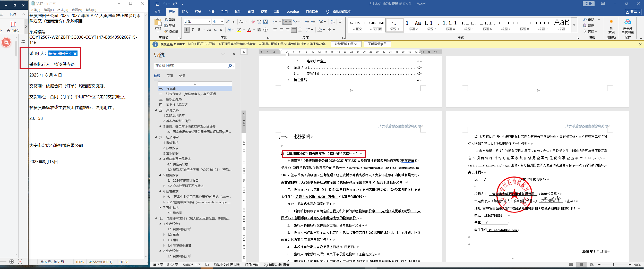The image size is (644, 269).
Task: Click the save icon in title bar
Action: tap(158, 4)
